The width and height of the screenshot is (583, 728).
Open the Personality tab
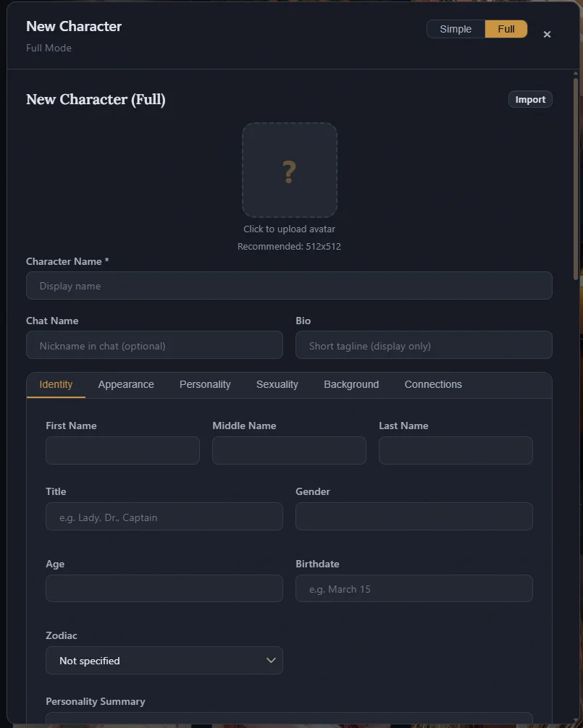[205, 384]
